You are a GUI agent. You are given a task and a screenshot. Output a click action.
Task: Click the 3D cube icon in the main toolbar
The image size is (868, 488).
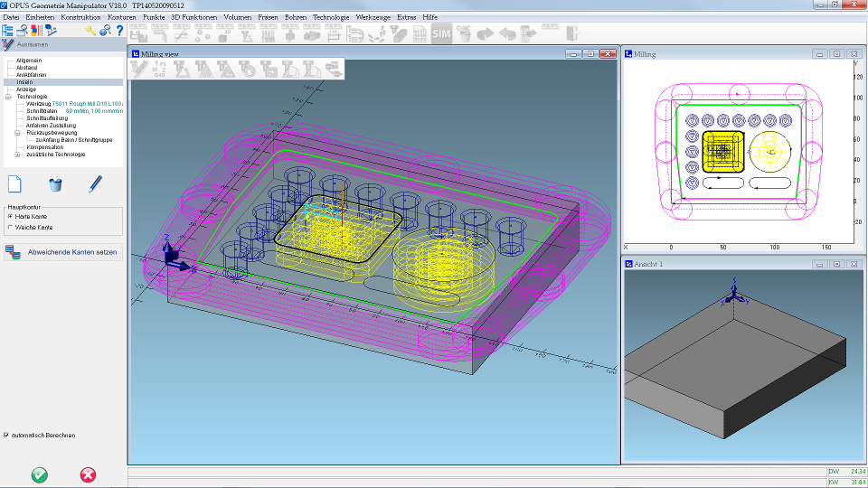pyautogui.click(x=225, y=33)
